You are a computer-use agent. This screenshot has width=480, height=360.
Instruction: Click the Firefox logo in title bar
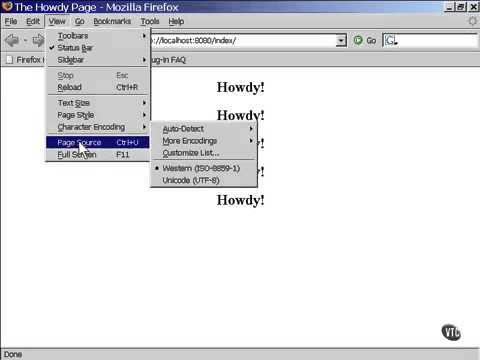click(x=7, y=7)
